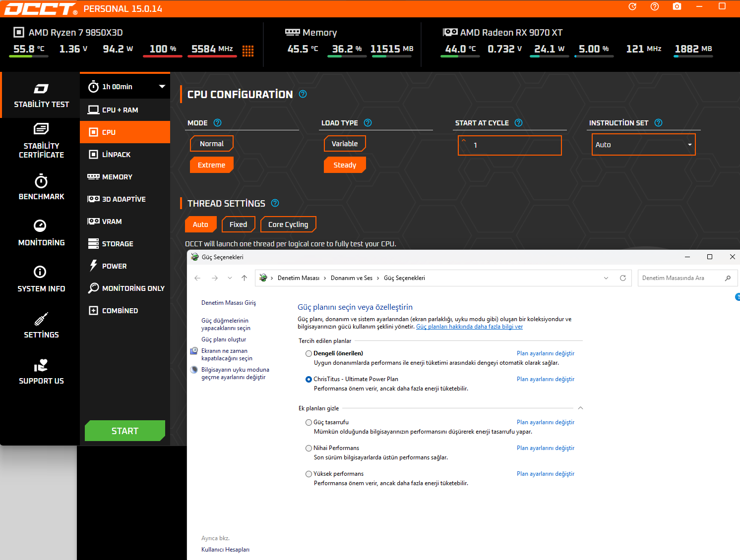
Task: Expand the Denetim Masası breadcrumb chevron
Action: click(x=325, y=278)
